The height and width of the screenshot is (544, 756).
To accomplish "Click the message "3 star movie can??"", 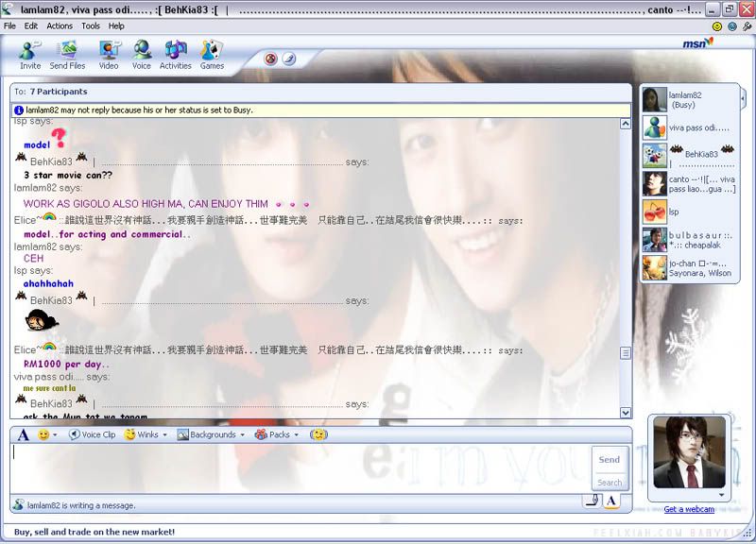I will 68,176.
